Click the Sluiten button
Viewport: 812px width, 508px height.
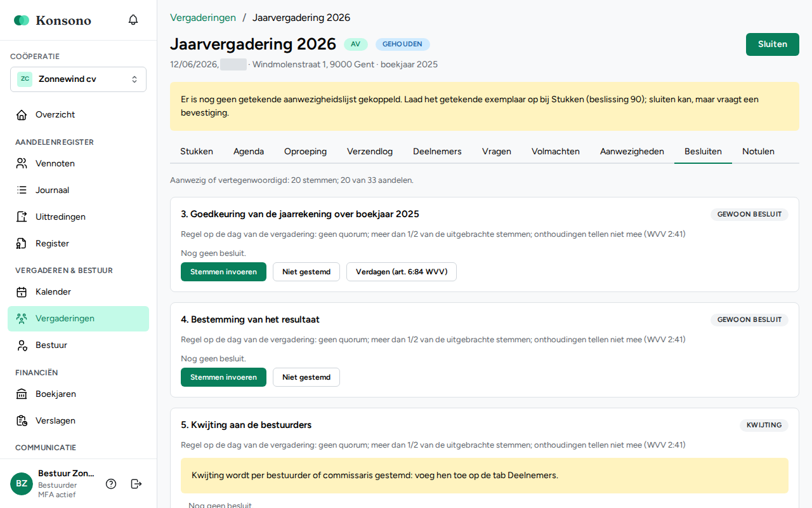coord(773,44)
